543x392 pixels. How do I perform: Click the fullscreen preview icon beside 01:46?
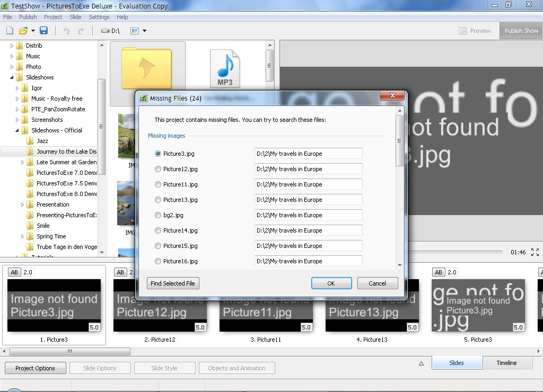tap(535, 252)
